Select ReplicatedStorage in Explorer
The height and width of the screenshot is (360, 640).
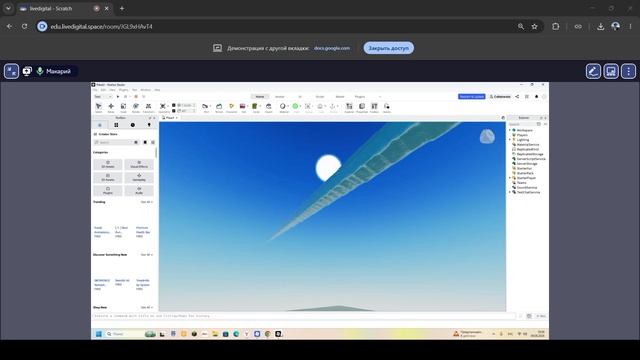click(x=530, y=154)
